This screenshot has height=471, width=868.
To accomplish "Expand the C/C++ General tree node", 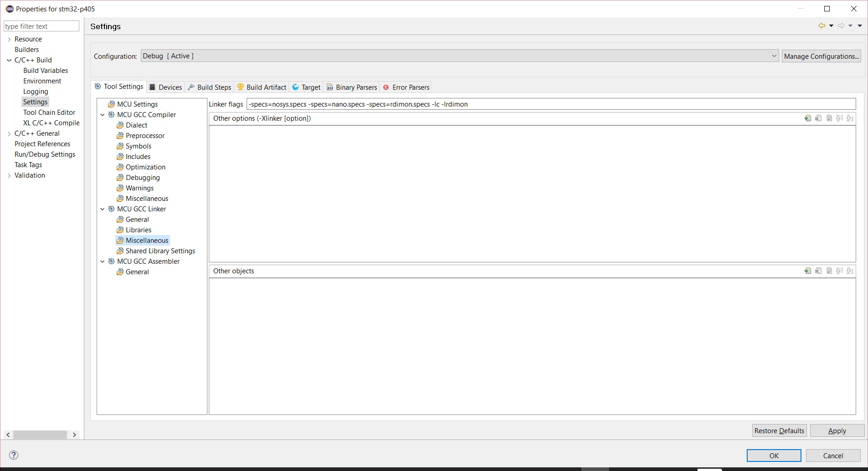I will tap(9, 133).
